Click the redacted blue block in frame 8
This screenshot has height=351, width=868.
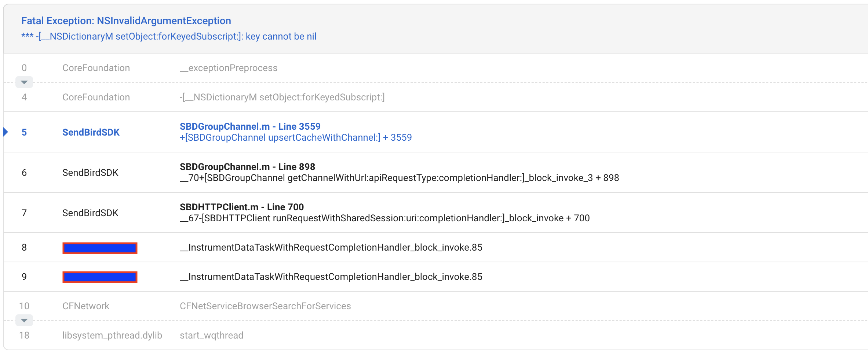tap(100, 248)
